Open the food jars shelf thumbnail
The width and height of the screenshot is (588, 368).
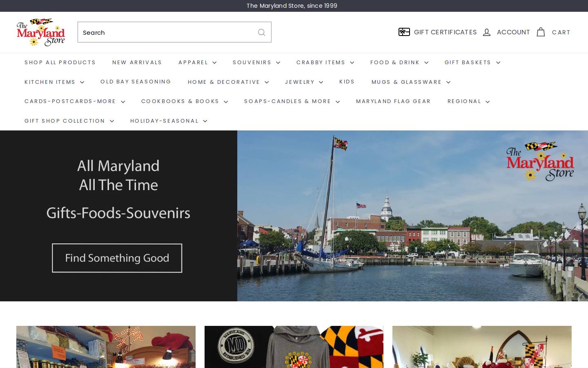click(x=106, y=347)
